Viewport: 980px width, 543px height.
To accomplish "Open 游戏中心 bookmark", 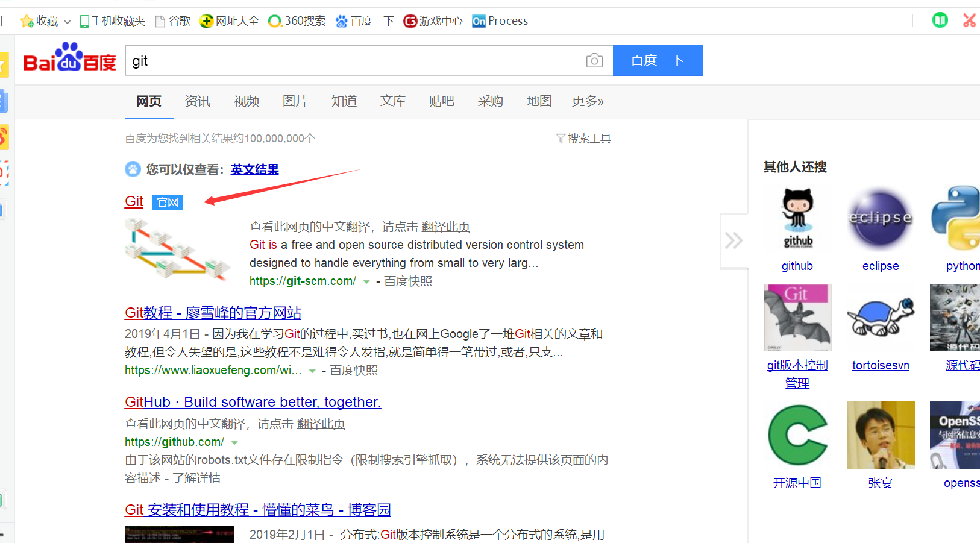I will (x=433, y=21).
